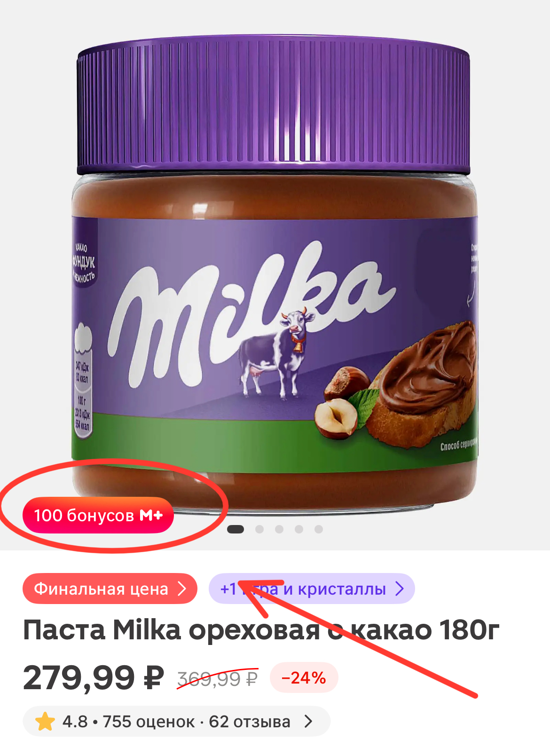
Task: Jump to the fourth image dot
Action: (x=299, y=529)
